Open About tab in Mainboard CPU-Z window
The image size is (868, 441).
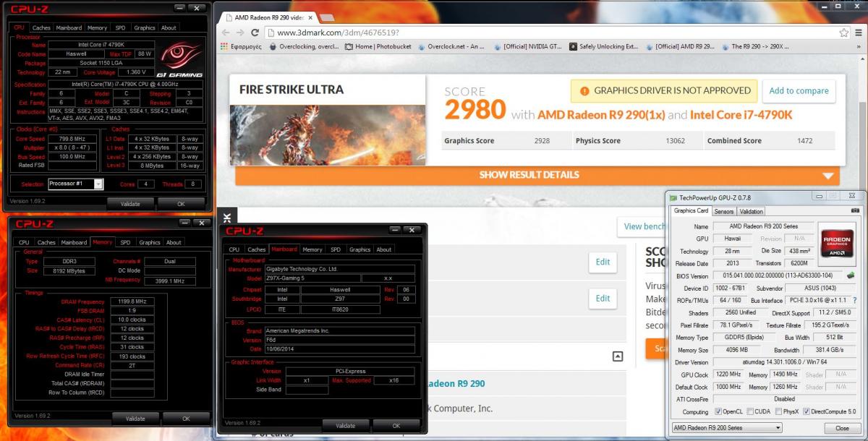pyautogui.click(x=384, y=249)
